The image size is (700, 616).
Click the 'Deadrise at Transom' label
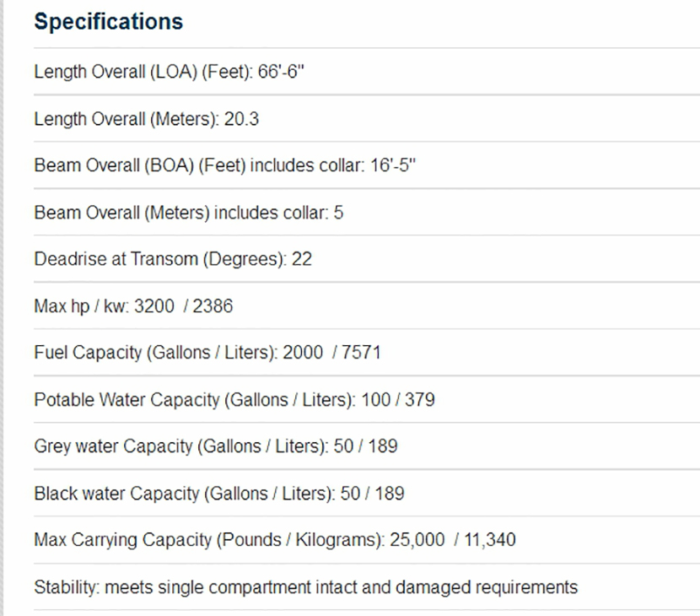tap(118, 259)
